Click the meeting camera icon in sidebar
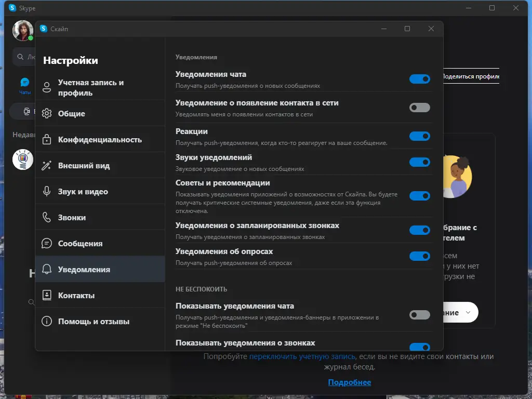This screenshot has height=399, width=532. pos(26,112)
